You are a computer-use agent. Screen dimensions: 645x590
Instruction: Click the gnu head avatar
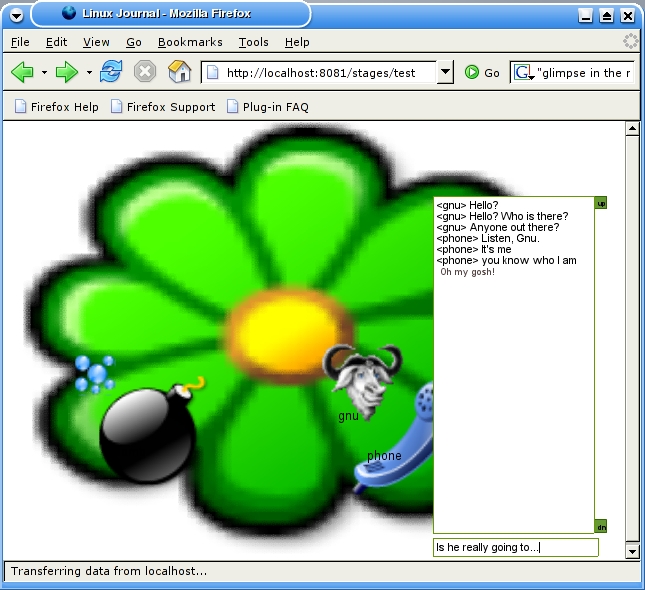[364, 377]
